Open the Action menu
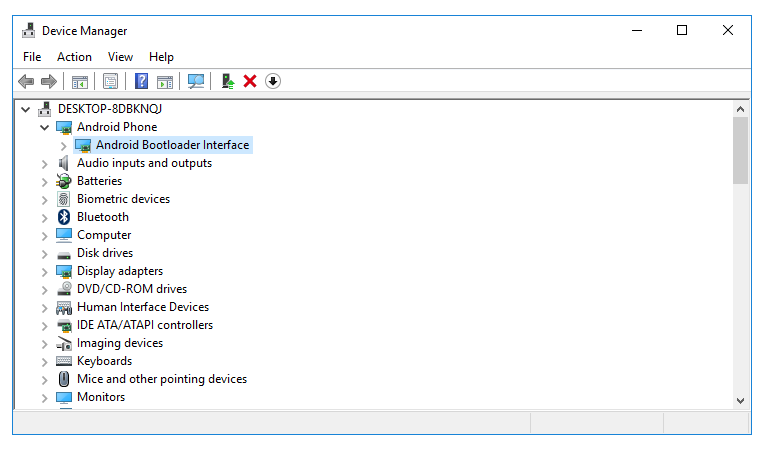This screenshot has height=449, width=765. click(74, 57)
